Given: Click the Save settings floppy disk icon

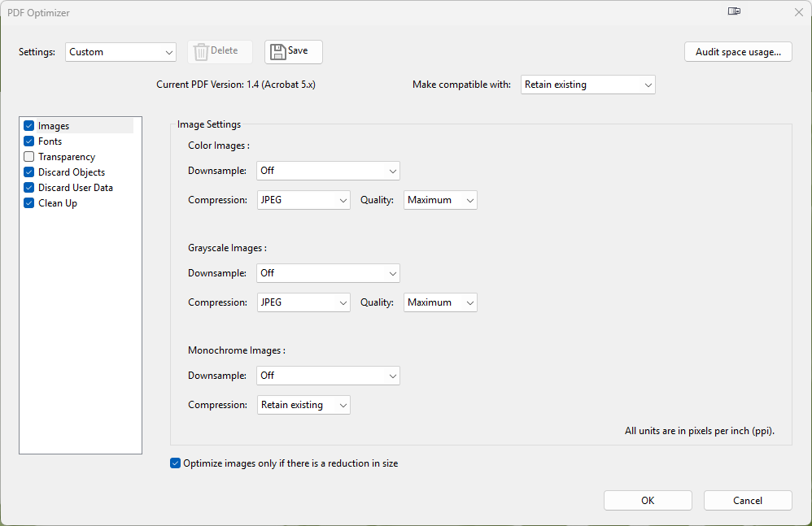Looking at the screenshot, I should click(x=278, y=51).
